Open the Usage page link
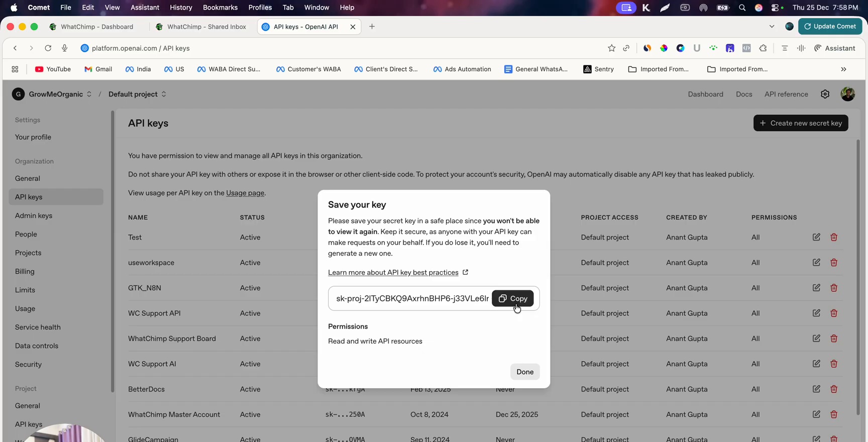This screenshot has height=442, width=868. tap(245, 193)
